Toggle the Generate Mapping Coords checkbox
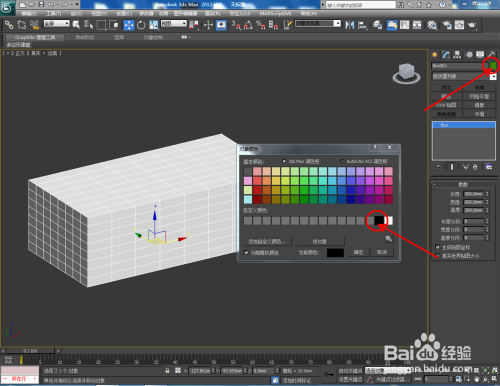The image size is (500, 386). tap(437, 247)
